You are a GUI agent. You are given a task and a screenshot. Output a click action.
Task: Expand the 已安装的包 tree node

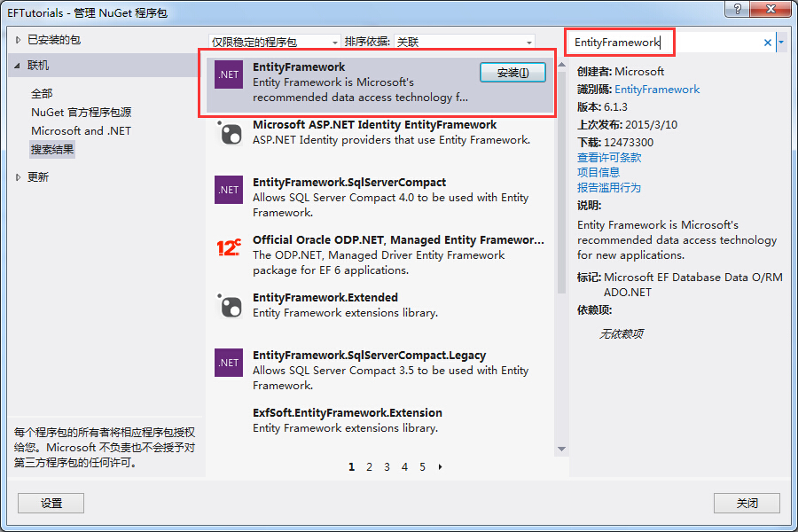point(19,40)
